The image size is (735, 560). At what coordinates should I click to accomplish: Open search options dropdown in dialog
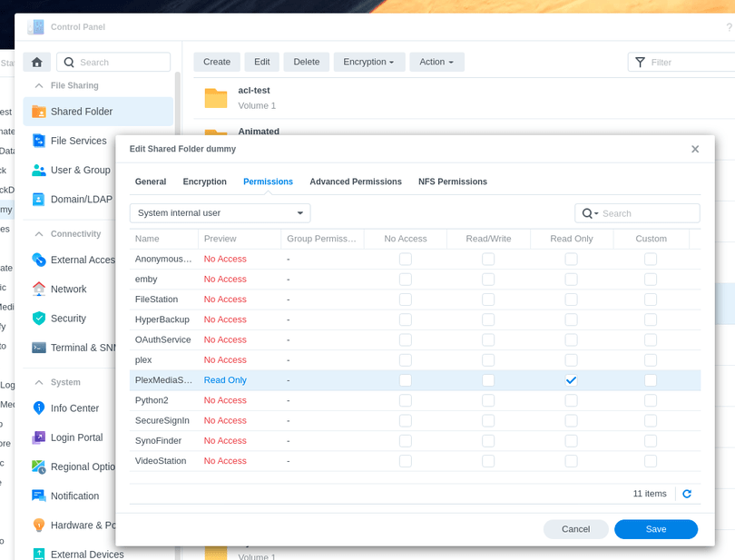click(590, 213)
